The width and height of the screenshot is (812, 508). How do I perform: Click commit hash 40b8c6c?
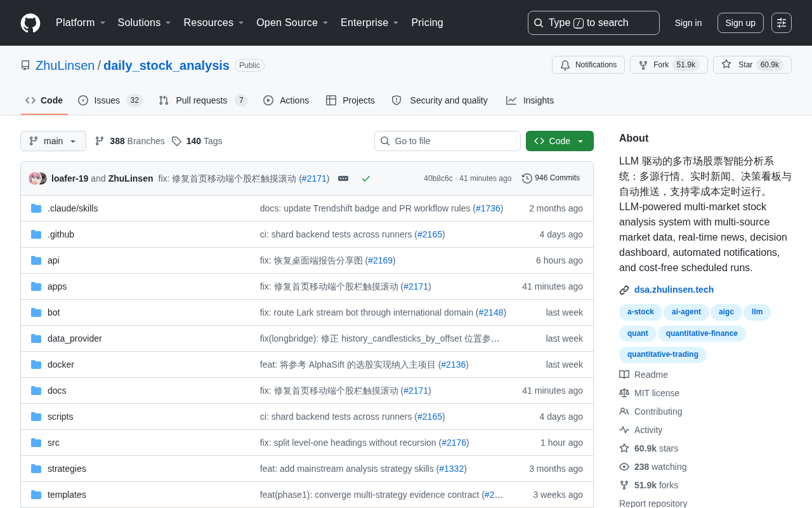pyautogui.click(x=438, y=178)
